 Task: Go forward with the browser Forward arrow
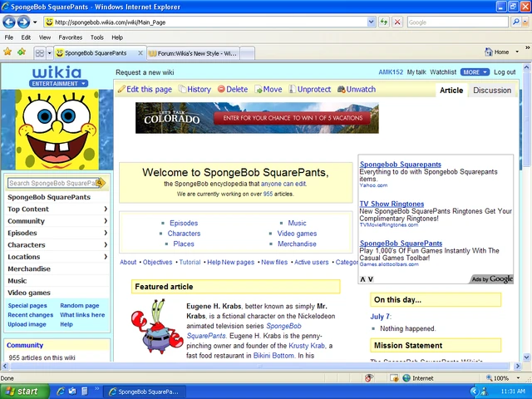coord(23,22)
